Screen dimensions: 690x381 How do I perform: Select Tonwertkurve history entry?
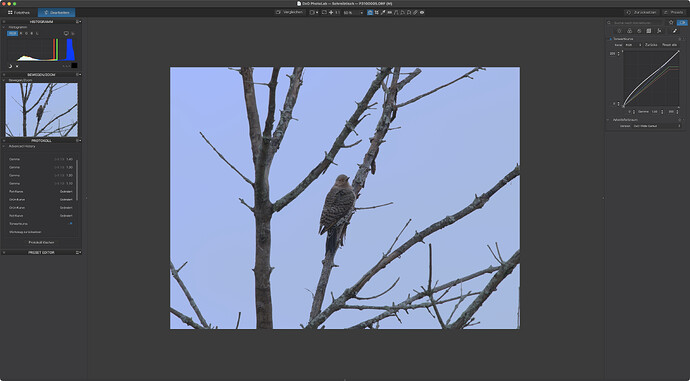(x=41, y=224)
